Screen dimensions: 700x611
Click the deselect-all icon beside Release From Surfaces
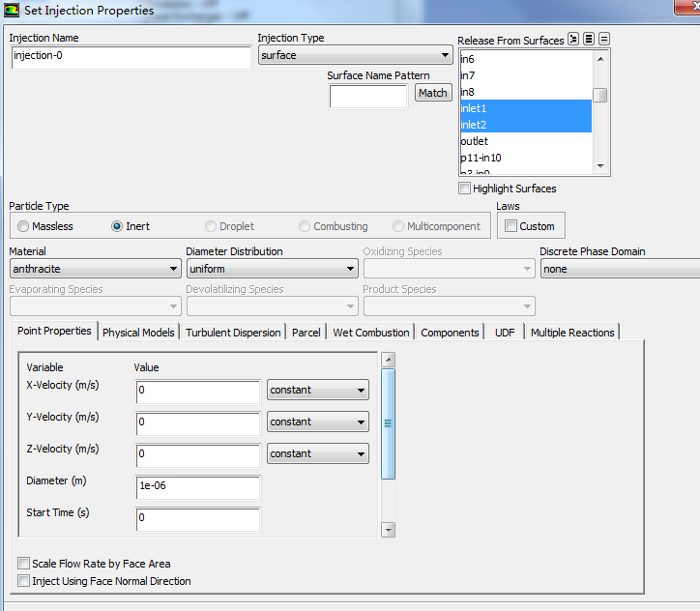tap(604, 40)
